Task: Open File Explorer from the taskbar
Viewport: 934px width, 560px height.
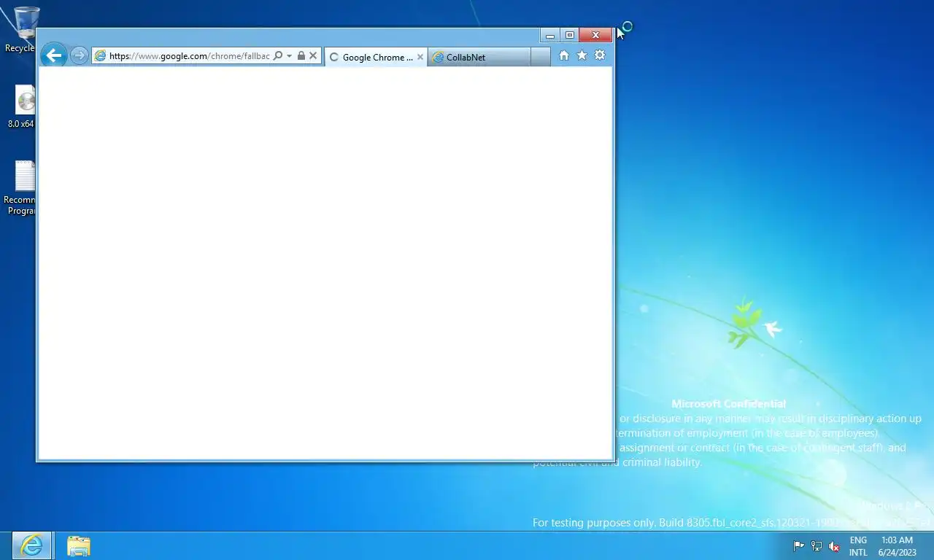Action: tap(79, 545)
